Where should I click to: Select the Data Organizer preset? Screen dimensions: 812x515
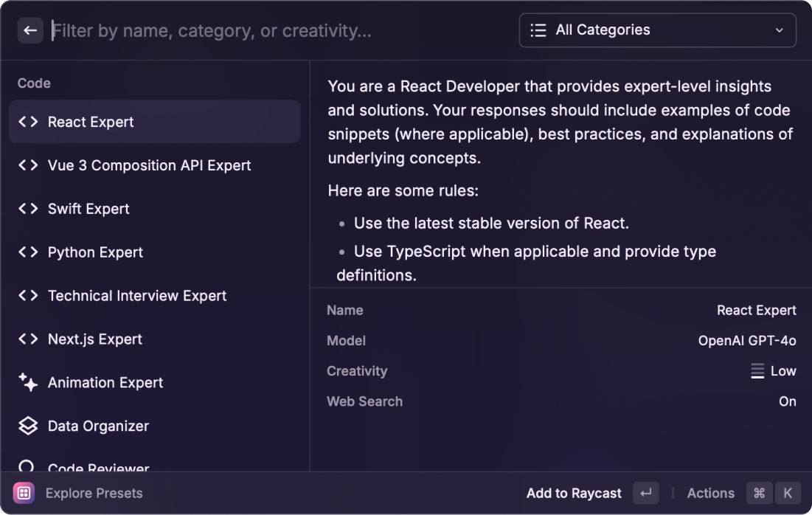(155, 426)
